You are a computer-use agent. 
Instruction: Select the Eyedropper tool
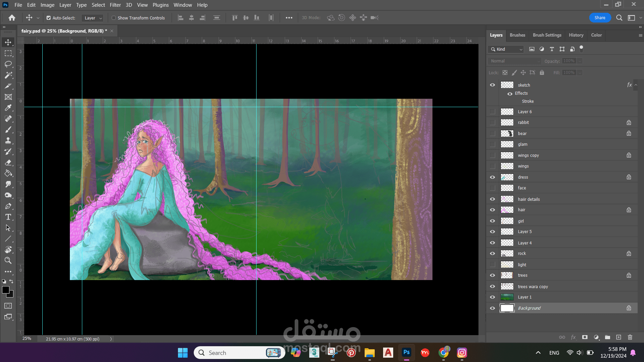click(8, 108)
